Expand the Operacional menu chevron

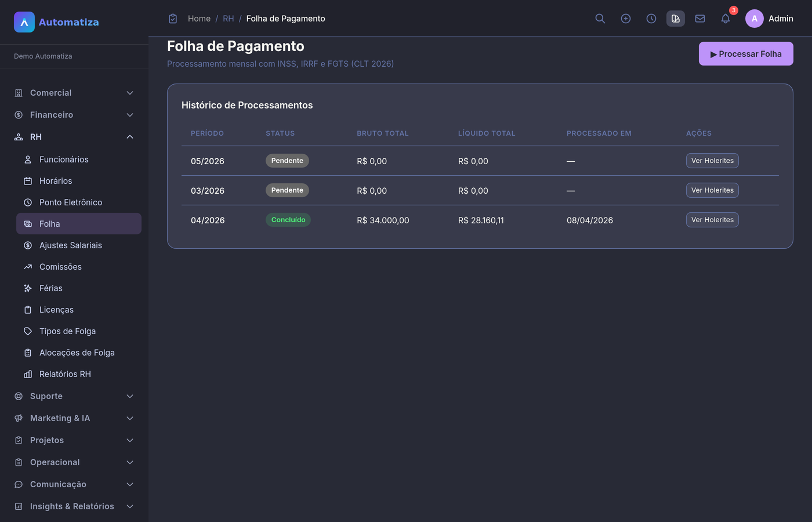tap(130, 462)
